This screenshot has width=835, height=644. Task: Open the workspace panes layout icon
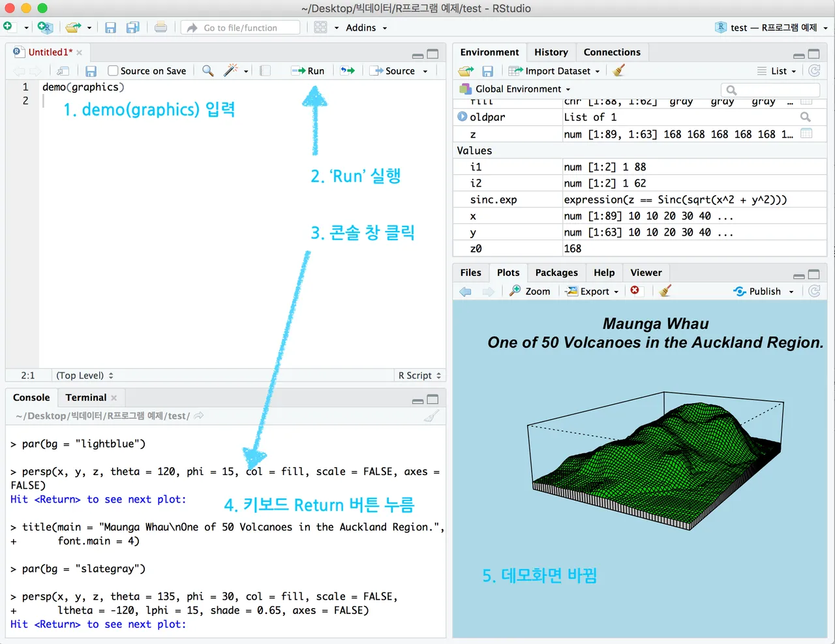[320, 27]
